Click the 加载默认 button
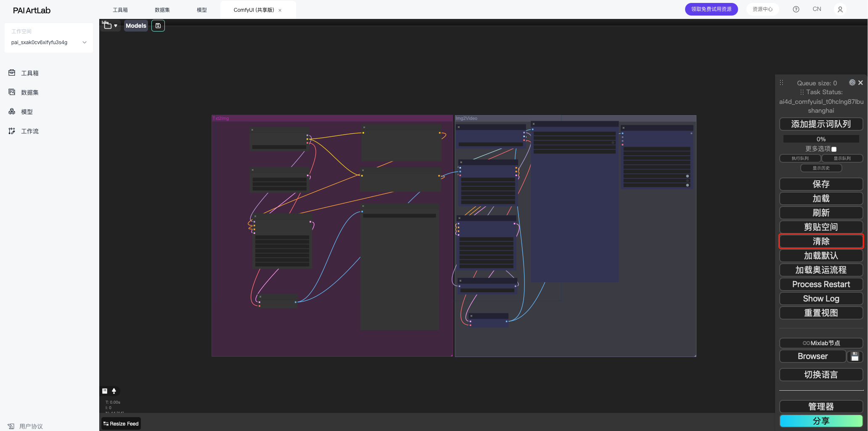The image size is (868, 431). (x=821, y=256)
